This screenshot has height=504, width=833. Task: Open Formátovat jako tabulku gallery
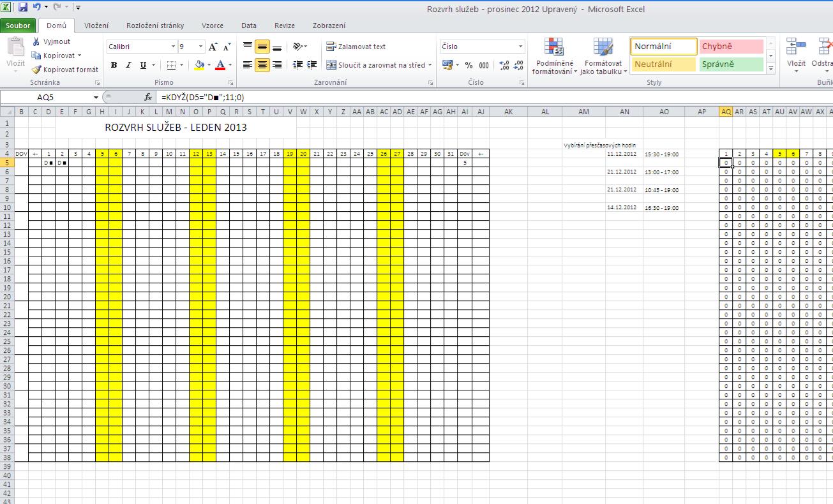tap(603, 56)
